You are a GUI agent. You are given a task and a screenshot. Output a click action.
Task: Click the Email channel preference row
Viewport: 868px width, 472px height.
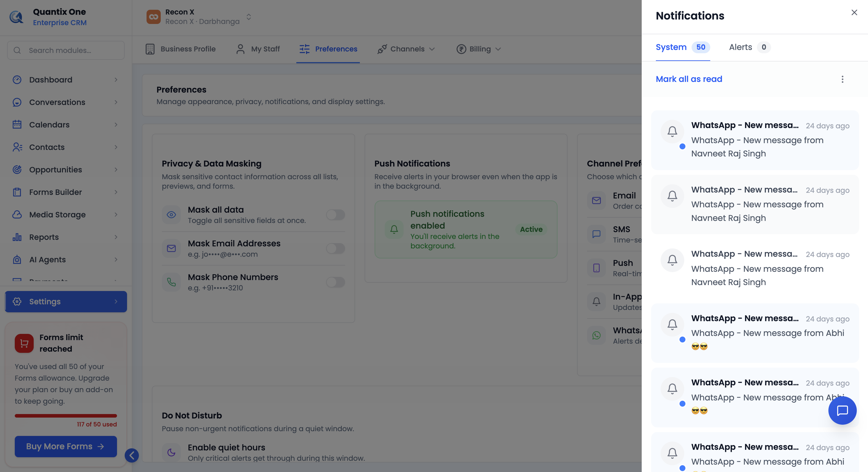coord(614,201)
